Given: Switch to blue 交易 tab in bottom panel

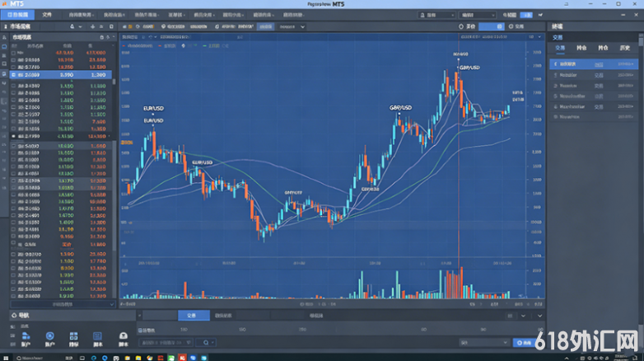Looking at the screenshot, I should [x=194, y=316].
